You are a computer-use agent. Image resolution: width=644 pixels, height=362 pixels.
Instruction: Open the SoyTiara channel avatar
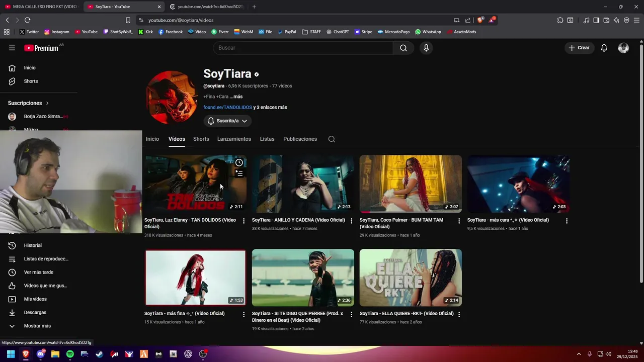coord(172,97)
